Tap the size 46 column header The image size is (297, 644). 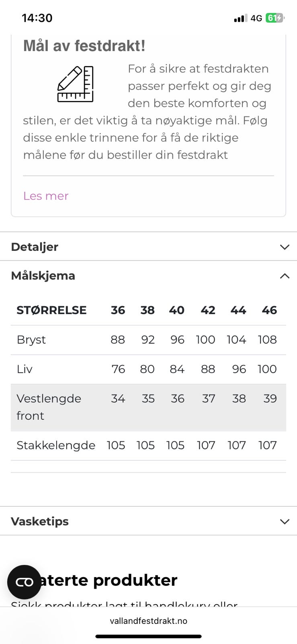pyautogui.click(x=269, y=310)
